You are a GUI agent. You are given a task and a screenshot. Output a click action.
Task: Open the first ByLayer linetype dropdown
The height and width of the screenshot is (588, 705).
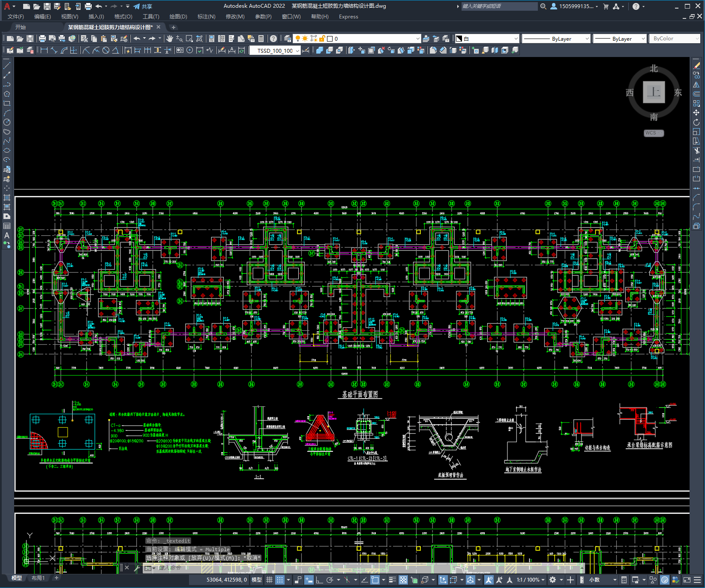(x=556, y=39)
